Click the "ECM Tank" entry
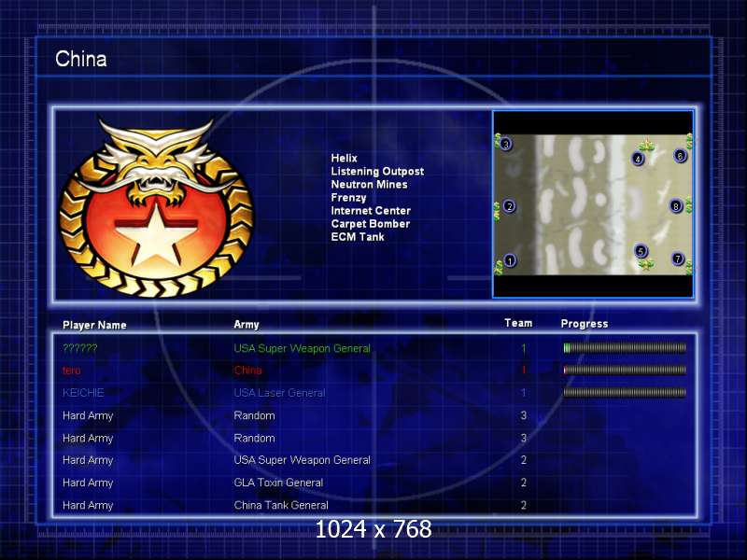 click(x=358, y=237)
